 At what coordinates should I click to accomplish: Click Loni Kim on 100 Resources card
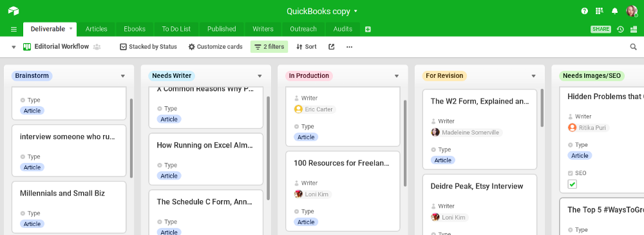pos(313,194)
